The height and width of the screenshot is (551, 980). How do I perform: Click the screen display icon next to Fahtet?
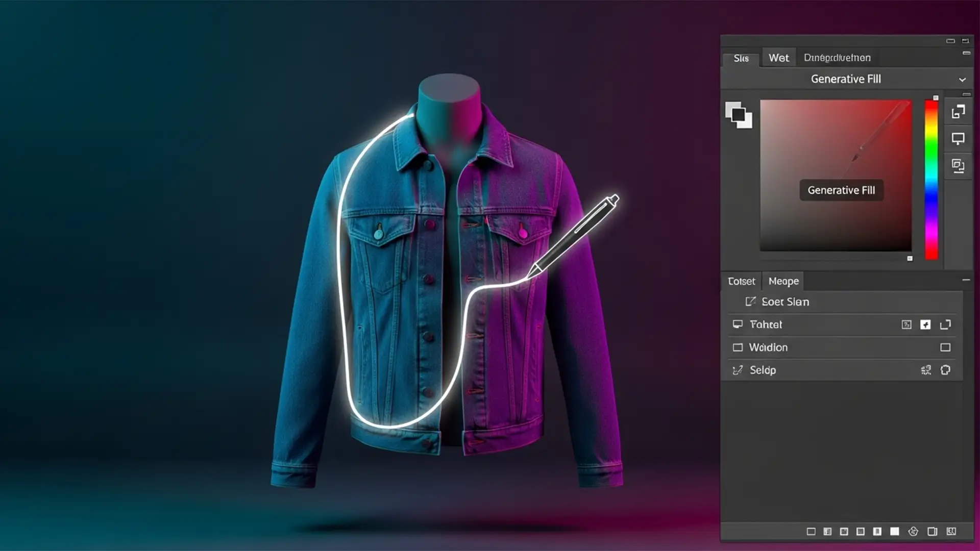[906, 324]
